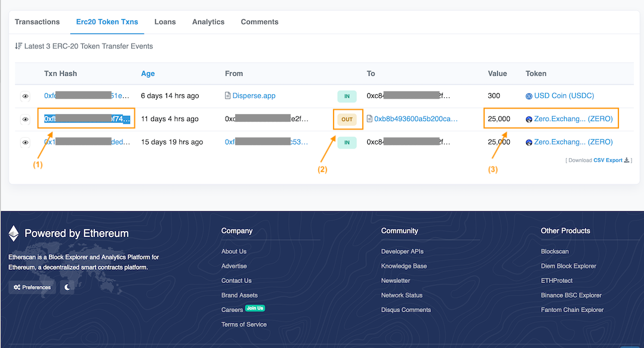Open the Analytics tab
Screen dimensions: 644x348
(208, 21)
